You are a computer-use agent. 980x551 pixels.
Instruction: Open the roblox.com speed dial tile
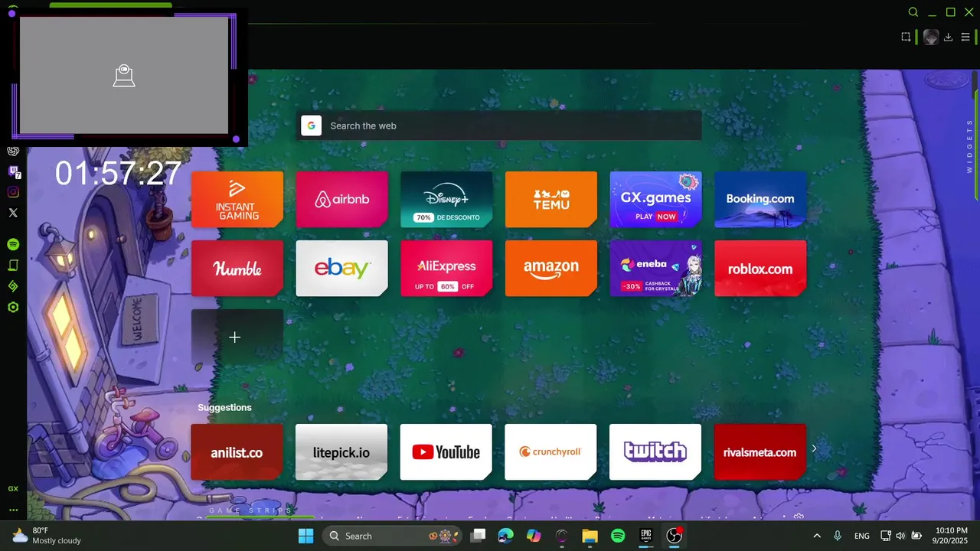[760, 269]
